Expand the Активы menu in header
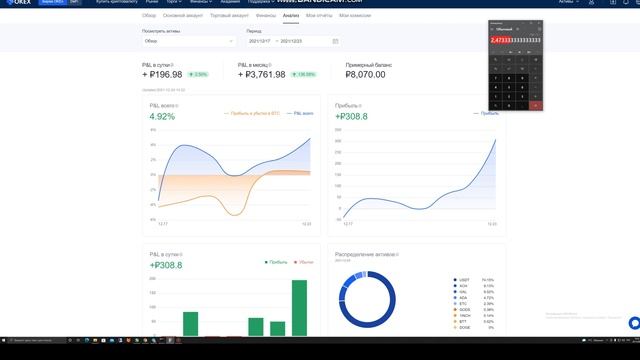 click(x=569, y=2)
